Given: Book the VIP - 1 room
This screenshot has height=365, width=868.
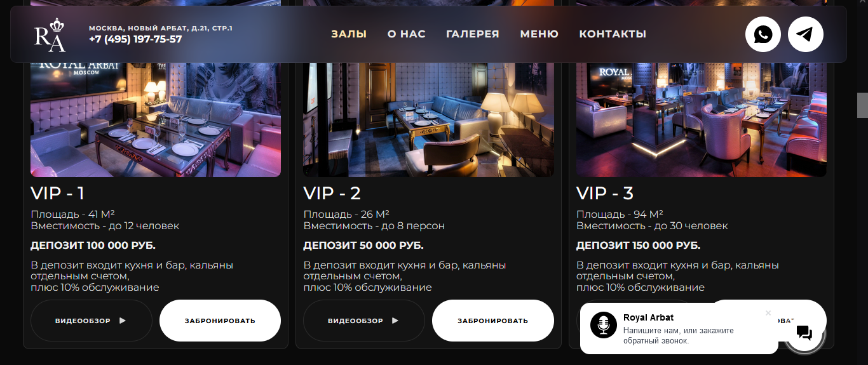Looking at the screenshot, I should pyautogui.click(x=220, y=321).
